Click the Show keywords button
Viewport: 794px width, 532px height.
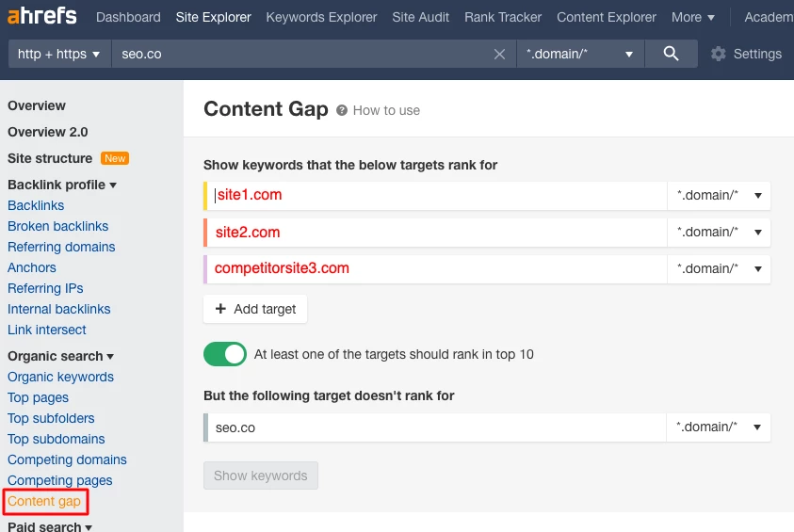click(261, 476)
